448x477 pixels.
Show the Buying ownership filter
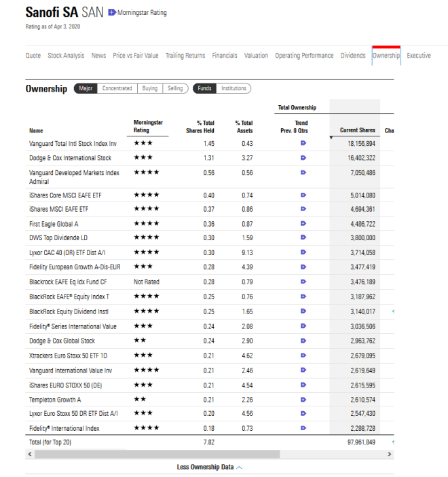pyautogui.click(x=150, y=88)
